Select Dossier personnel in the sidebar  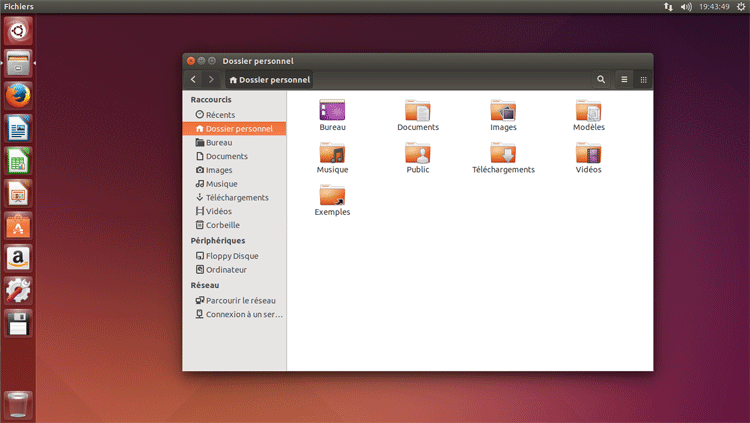coord(234,129)
